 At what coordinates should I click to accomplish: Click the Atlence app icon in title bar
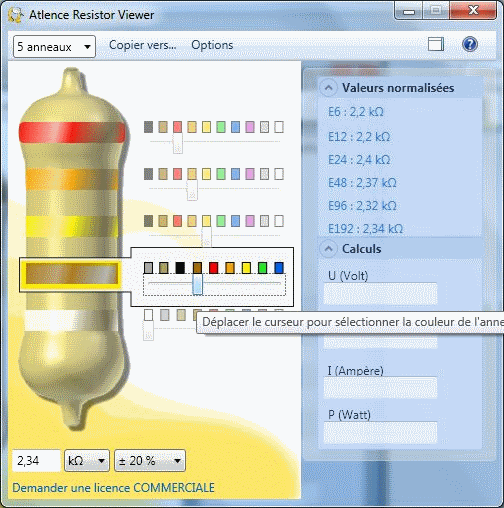pos(15,15)
